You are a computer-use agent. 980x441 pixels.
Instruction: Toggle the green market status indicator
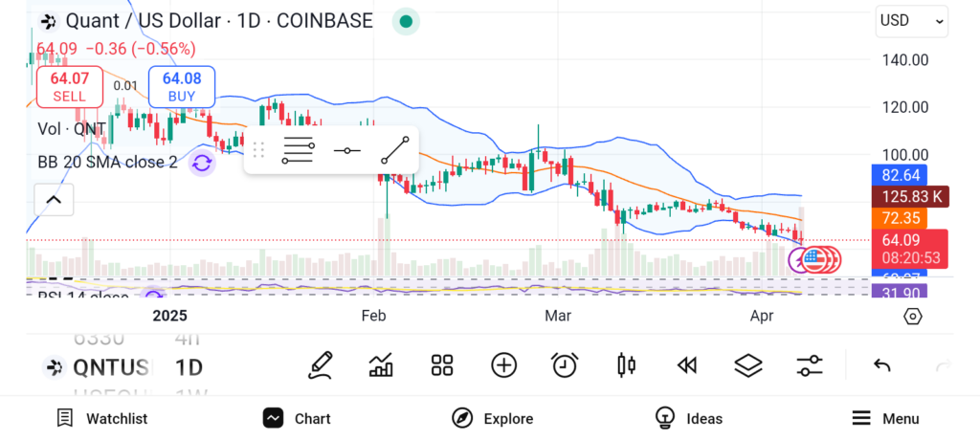coord(407,20)
